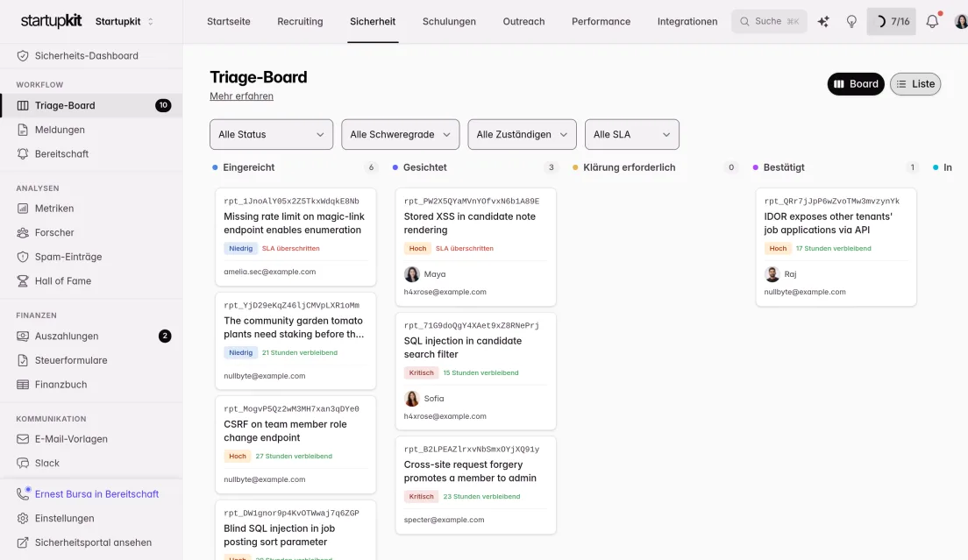Open the Integrationen tab
Image resolution: width=968 pixels, height=560 pixels.
coord(687,22)
